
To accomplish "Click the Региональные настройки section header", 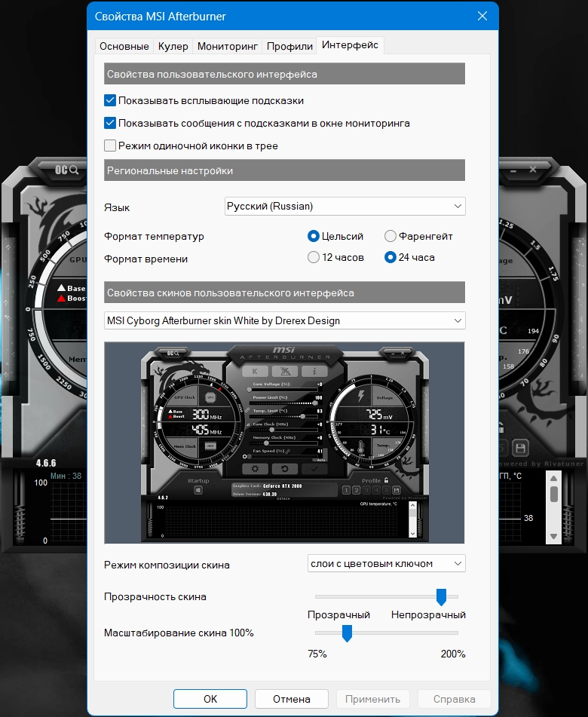I will click(284, 170).
